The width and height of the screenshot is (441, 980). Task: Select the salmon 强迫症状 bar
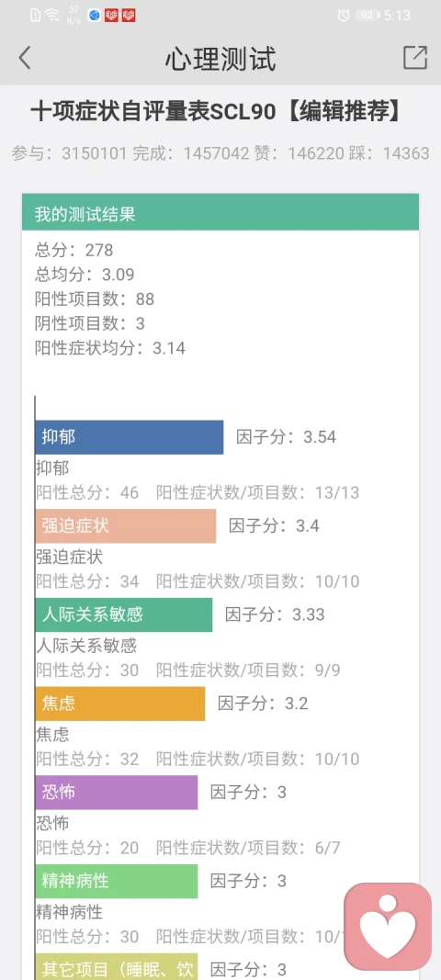coord(126,525)
